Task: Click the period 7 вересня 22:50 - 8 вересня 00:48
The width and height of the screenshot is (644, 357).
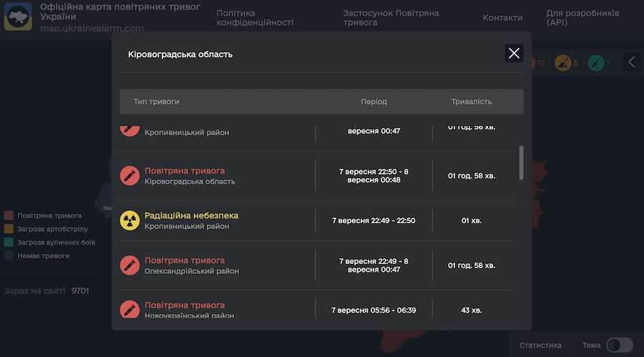Action: tap(374, 176)
